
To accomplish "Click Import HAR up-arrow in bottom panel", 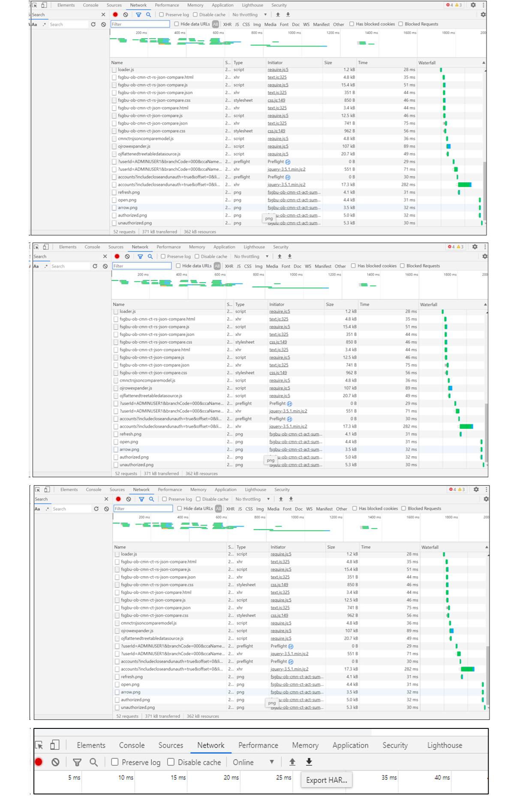I will (x=292, y=762).
